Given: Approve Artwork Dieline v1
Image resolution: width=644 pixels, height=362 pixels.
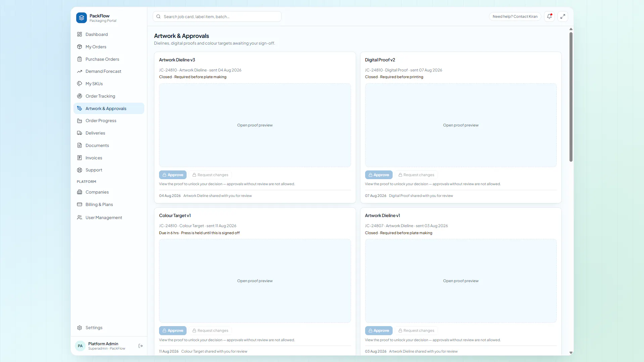Looking at the screenshot, I should (379, 330).
